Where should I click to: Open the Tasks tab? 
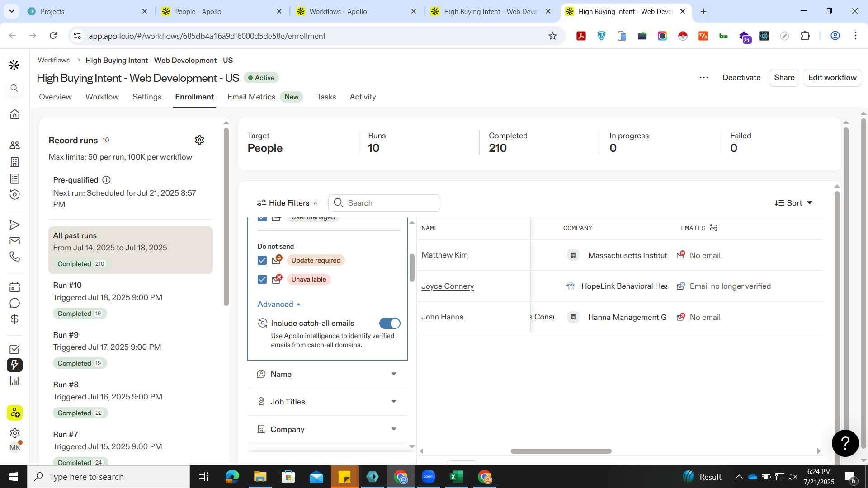326,97
